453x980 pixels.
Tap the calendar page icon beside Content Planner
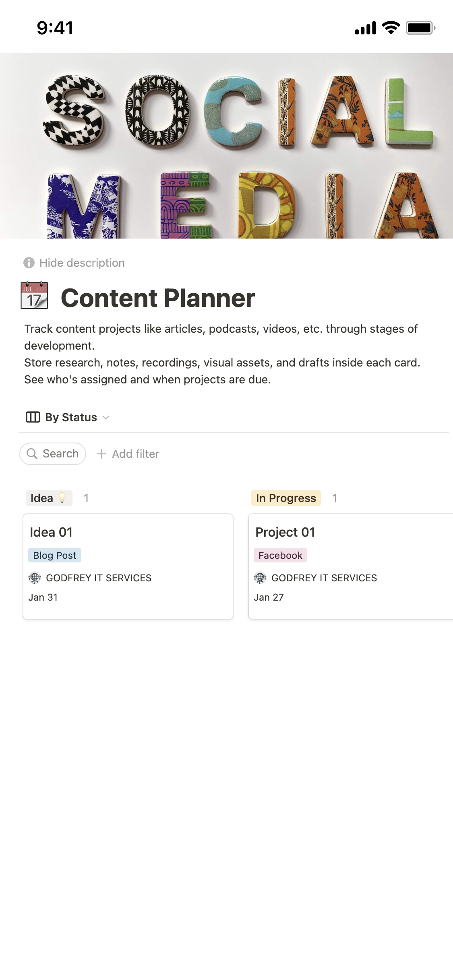point(34,296)
